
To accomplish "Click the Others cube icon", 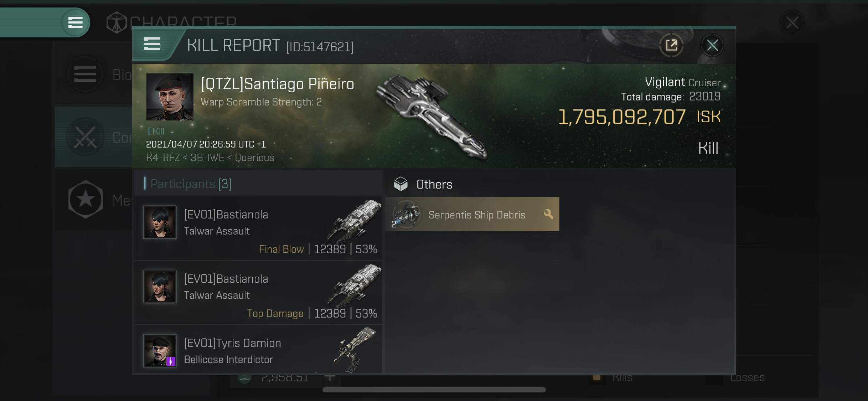I will (x=401, y=184).
